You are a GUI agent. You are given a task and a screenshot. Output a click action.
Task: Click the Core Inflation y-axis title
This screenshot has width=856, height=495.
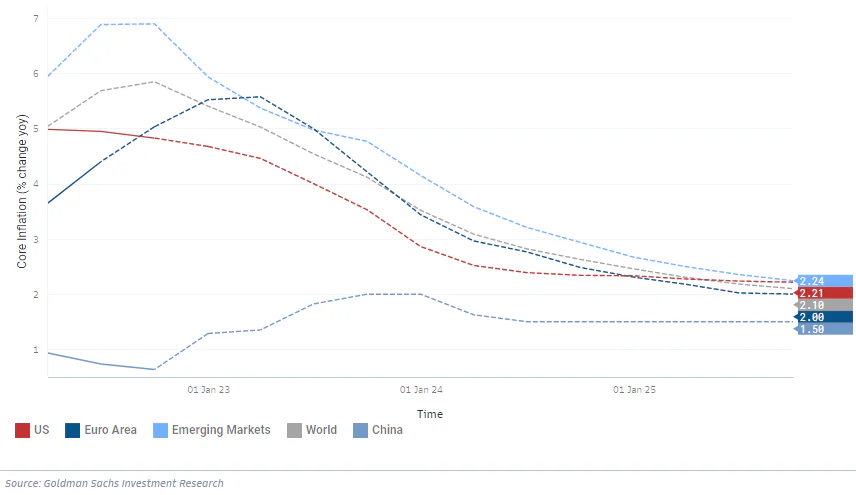(x=22, y=192)
